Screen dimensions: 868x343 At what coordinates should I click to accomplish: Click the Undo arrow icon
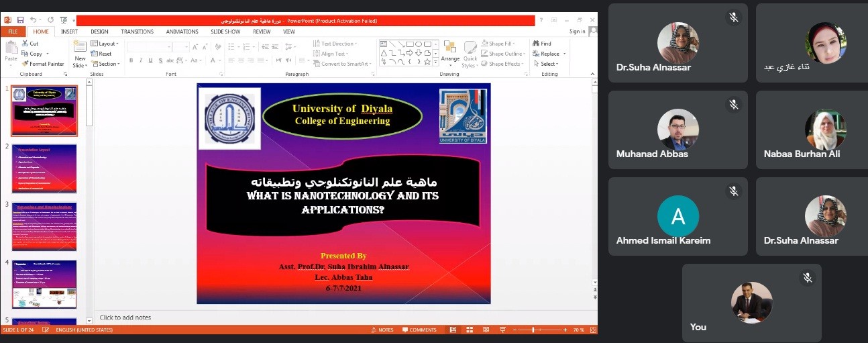[x=33, y=21]
